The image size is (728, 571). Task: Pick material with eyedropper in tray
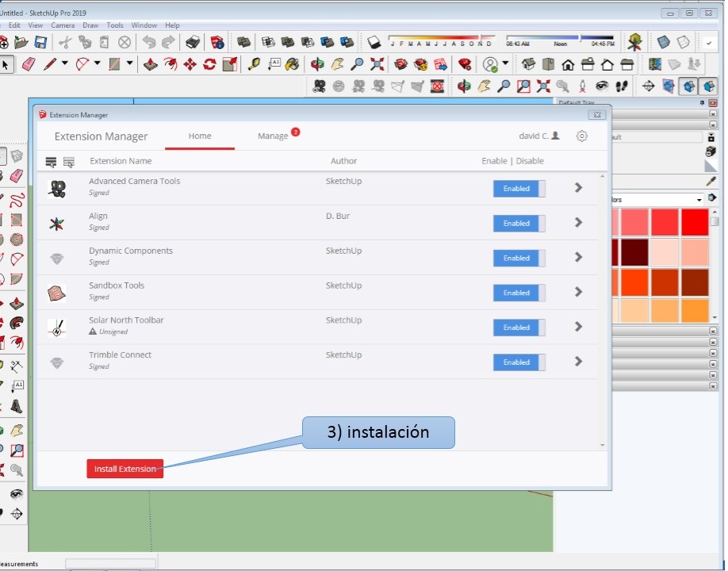tap(711, 181)
